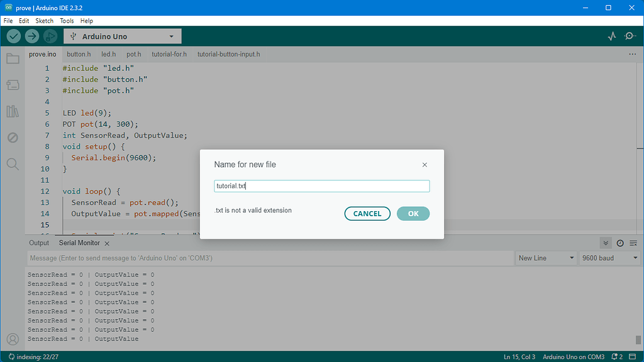Open the Sketchbook sidebar folder icon
Viewport: 644px width, 362px height.
click(13, 58)
